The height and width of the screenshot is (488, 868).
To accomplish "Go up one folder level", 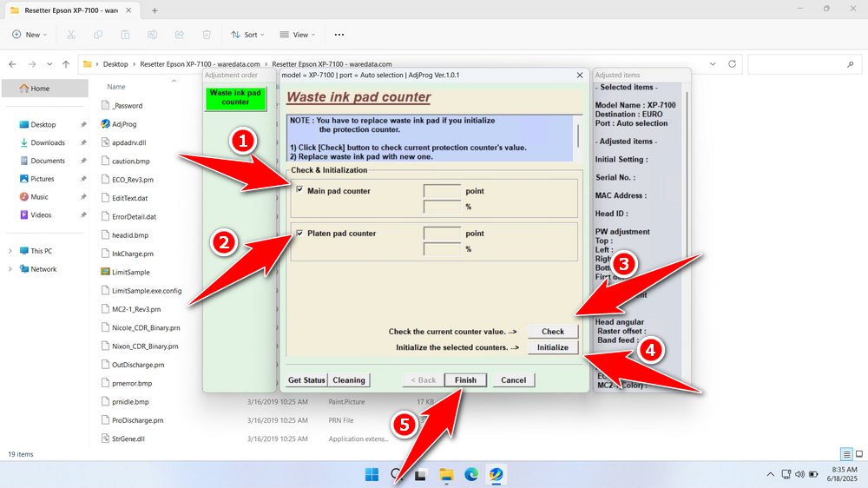I will [x=66, y=64].
